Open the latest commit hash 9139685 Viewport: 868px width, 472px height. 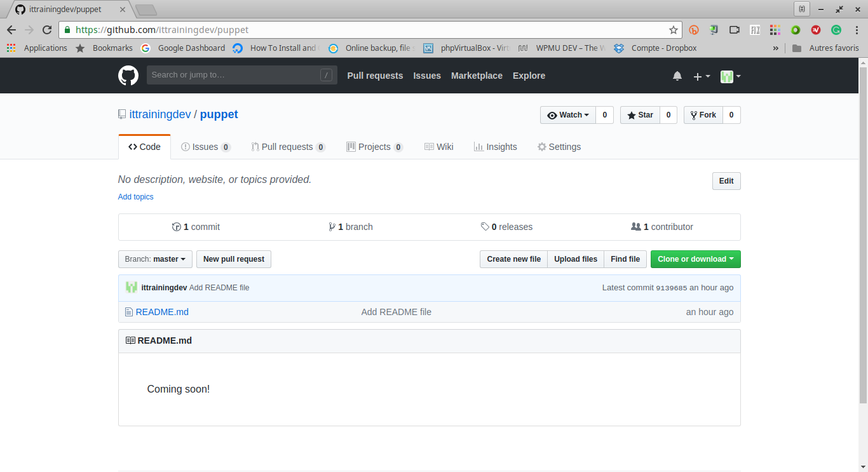point(672,288)
